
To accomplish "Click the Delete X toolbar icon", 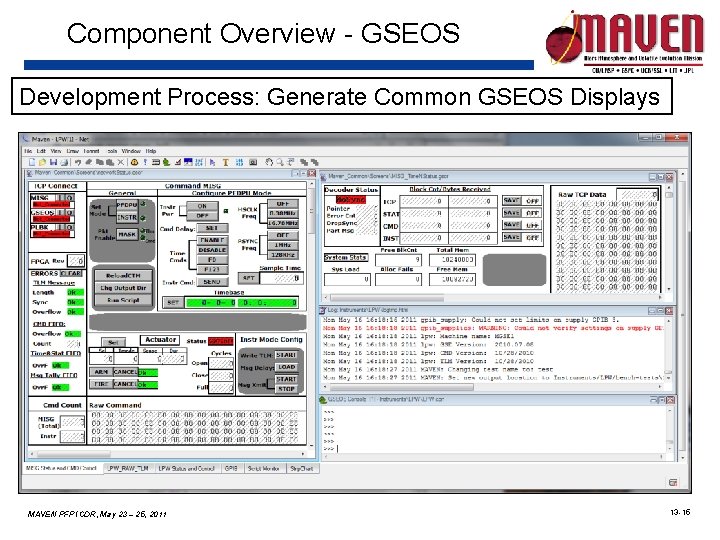I will pos(120,162).
